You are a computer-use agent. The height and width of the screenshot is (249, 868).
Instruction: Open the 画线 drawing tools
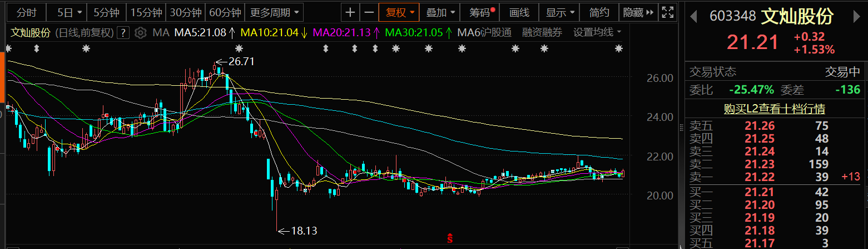[x=519, y=12]
